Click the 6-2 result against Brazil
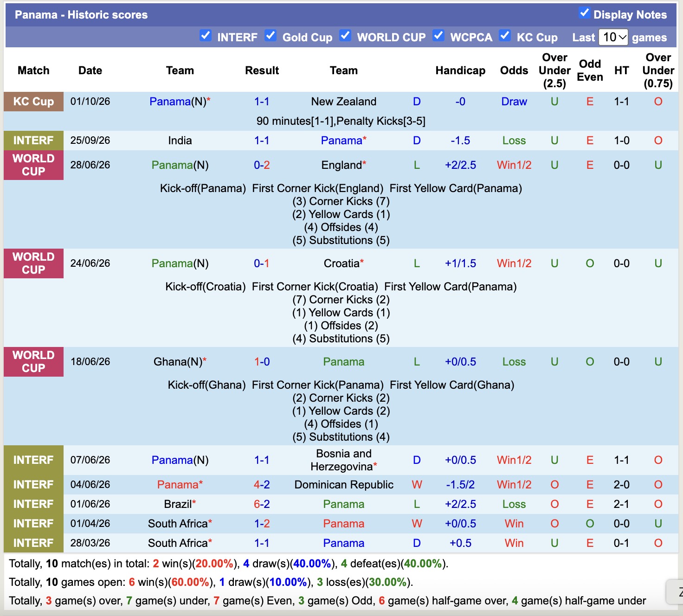Image resolution: width=683 pixels, height=616 pixels. (x=262, y=504)
